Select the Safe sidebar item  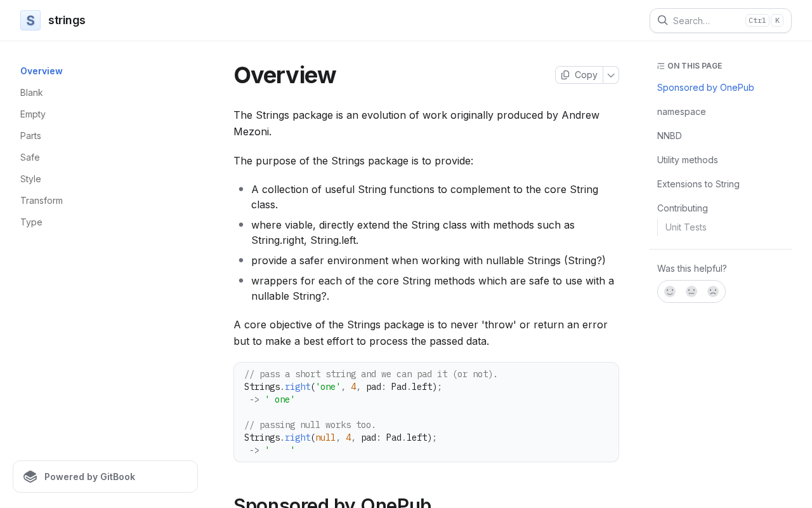point(30,157)
